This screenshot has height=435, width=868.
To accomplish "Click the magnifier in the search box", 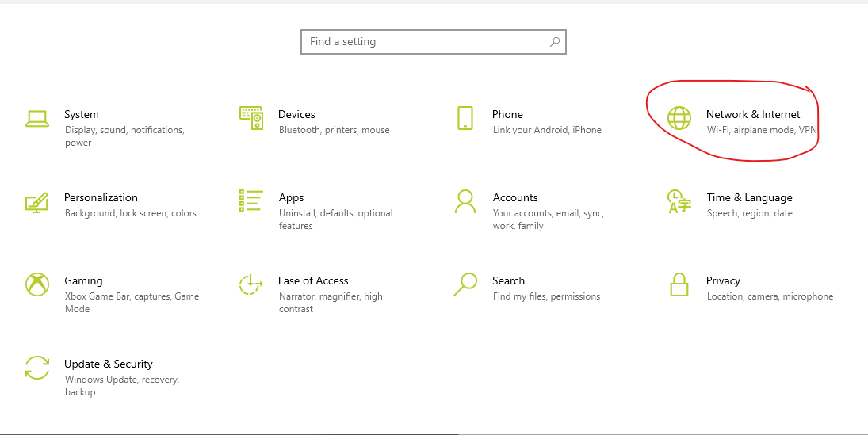I will point(555,41).
